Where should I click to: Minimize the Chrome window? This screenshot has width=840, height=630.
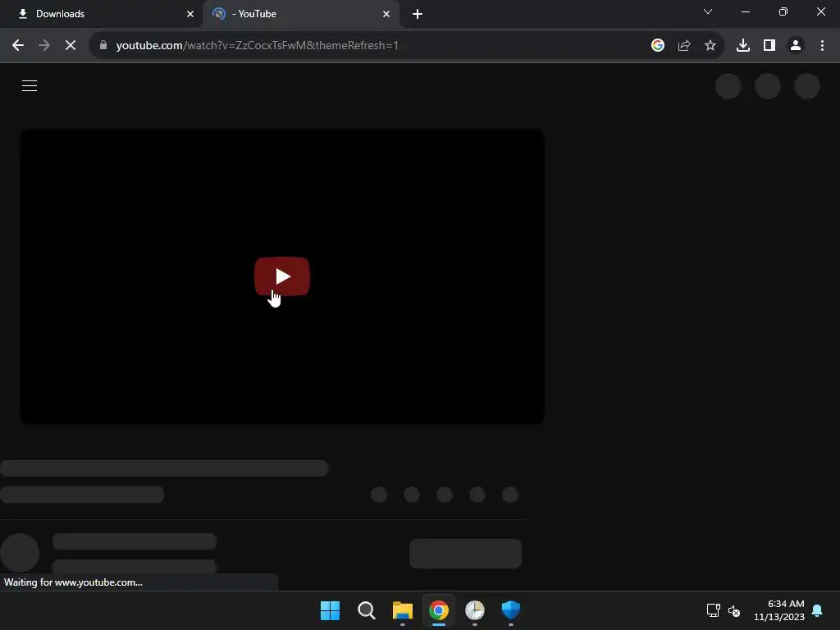(x=745, y=11)
